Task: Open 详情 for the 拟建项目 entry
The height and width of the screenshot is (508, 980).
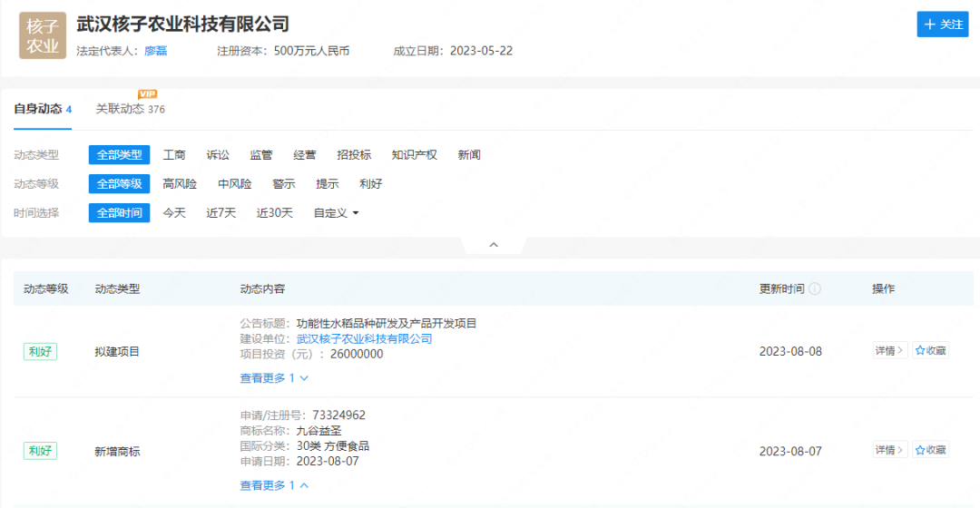Action: [889, 351]
